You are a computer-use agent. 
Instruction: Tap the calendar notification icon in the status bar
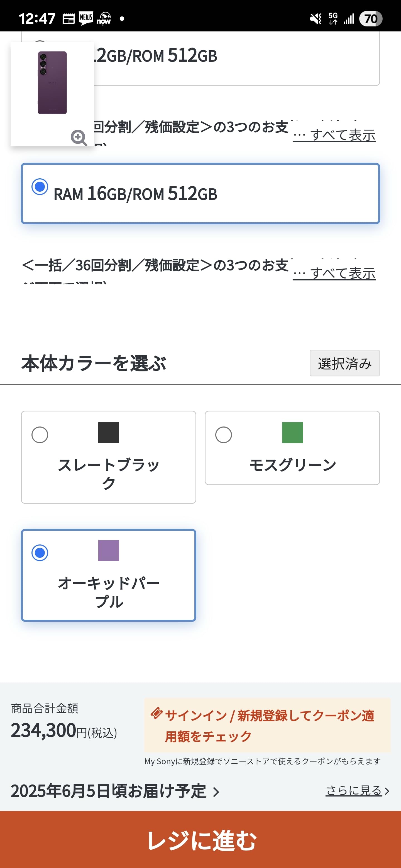coord(69,19)
